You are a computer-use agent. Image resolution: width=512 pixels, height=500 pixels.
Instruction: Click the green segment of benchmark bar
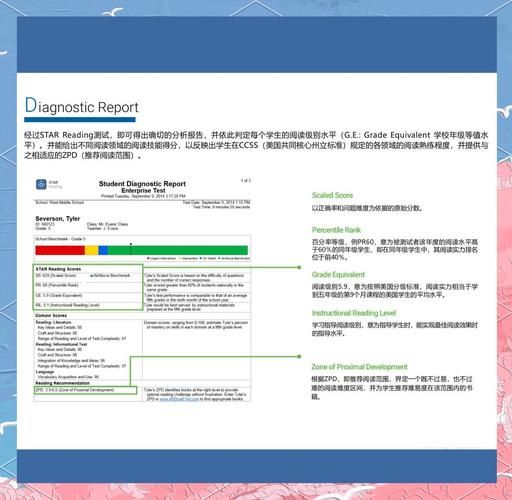tap(178, 250)
